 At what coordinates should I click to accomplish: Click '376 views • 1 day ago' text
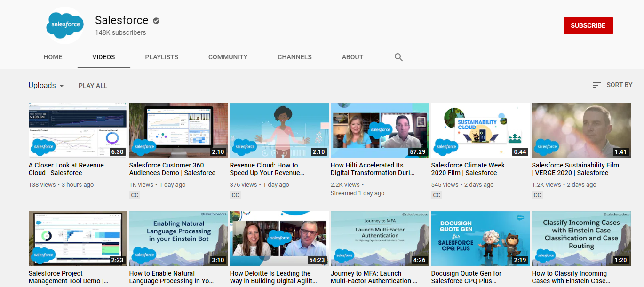pyautogui.click(x=260, y=185)
